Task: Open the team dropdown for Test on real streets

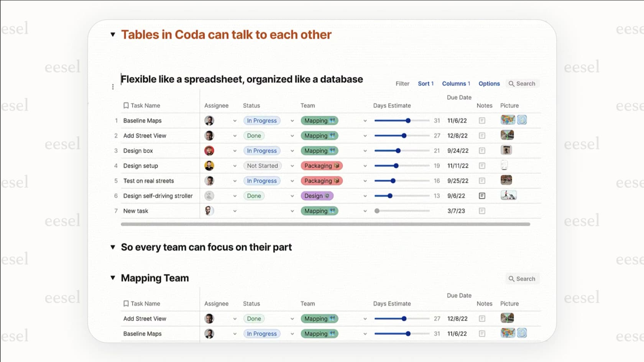Action: (365, 181)
